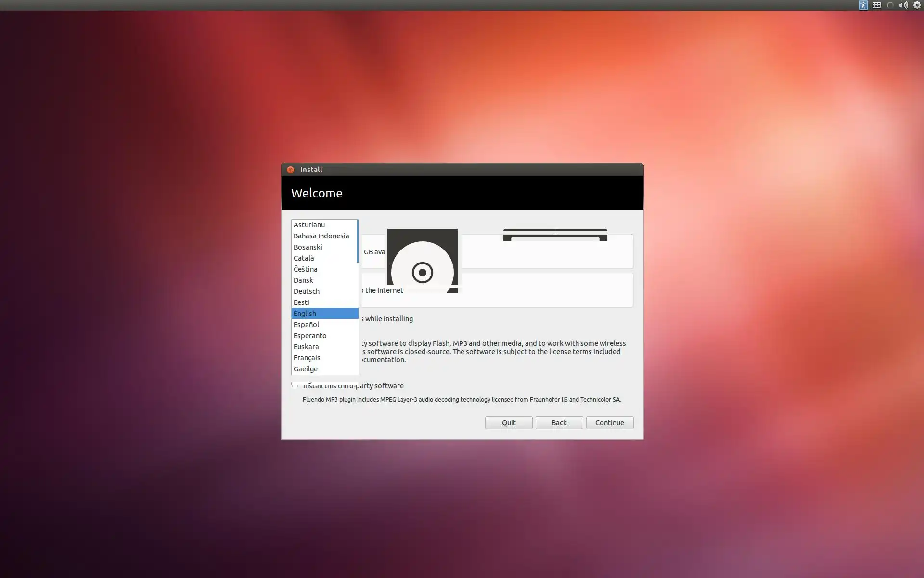Open the accessibility menu in top panel
The width and height of the screenshot is (924, 578).
pyautogui.click(x=863, y=5)
